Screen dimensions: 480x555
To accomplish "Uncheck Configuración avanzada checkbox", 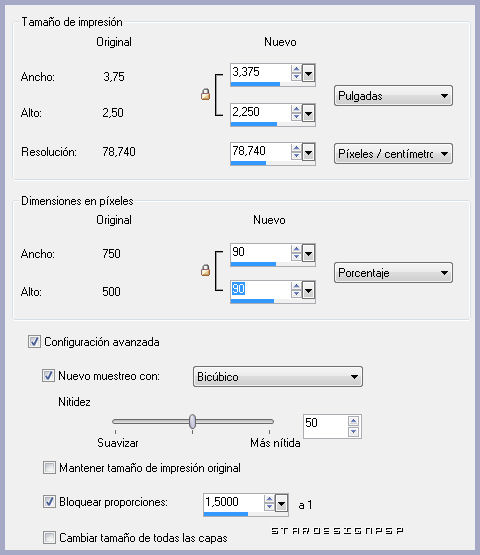I will click(x=34, y=342).
